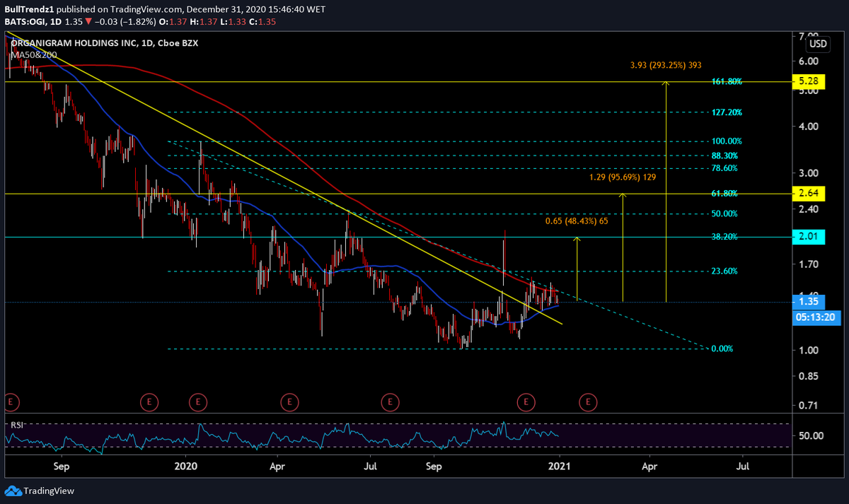Click the 1.29 (95.69%) measurement label

click(623, 177)
